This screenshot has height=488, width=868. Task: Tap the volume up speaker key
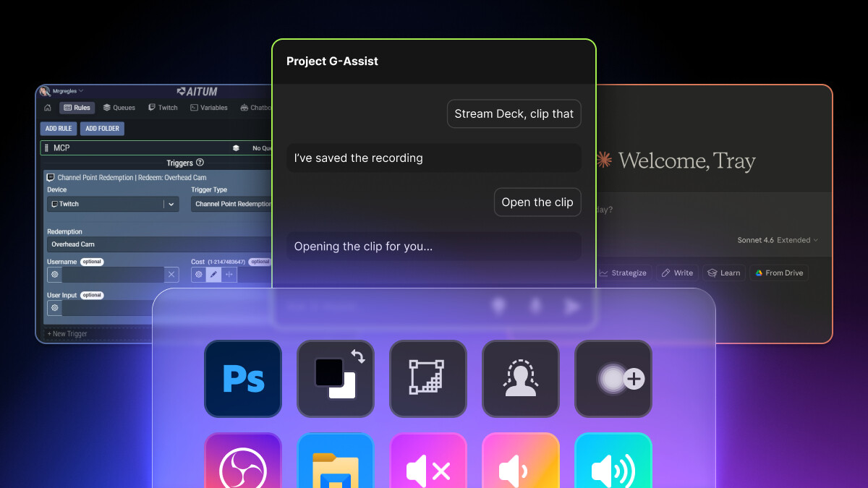[613, 461]
